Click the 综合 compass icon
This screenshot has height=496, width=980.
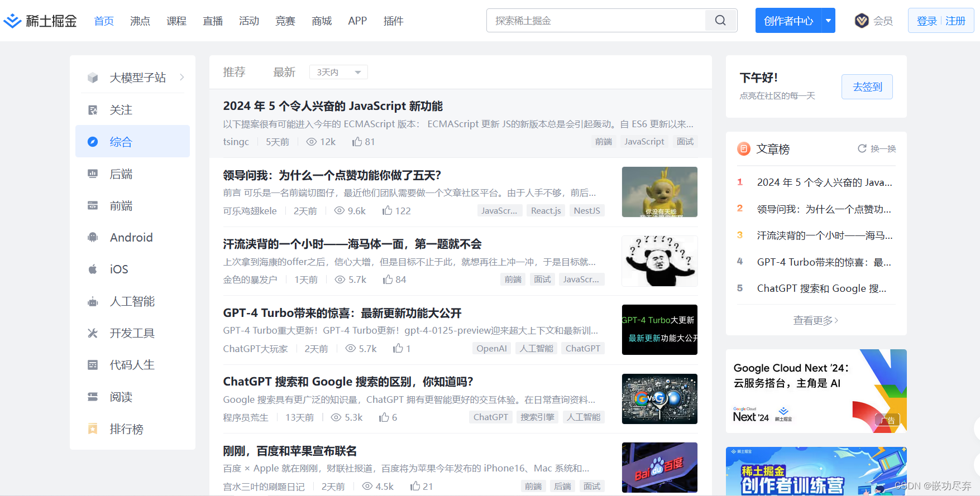coord(93,142)
